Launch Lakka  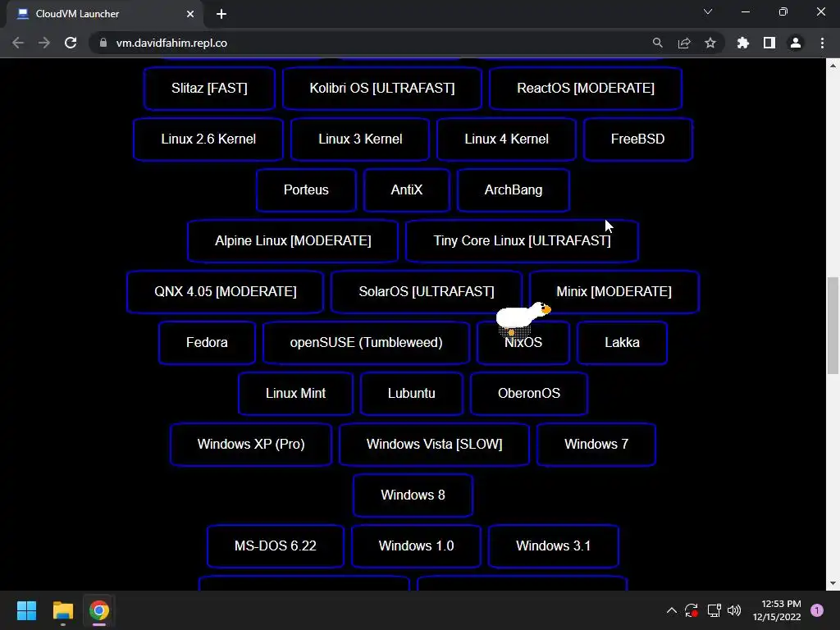pyautogui.click(x=622, y=343)
